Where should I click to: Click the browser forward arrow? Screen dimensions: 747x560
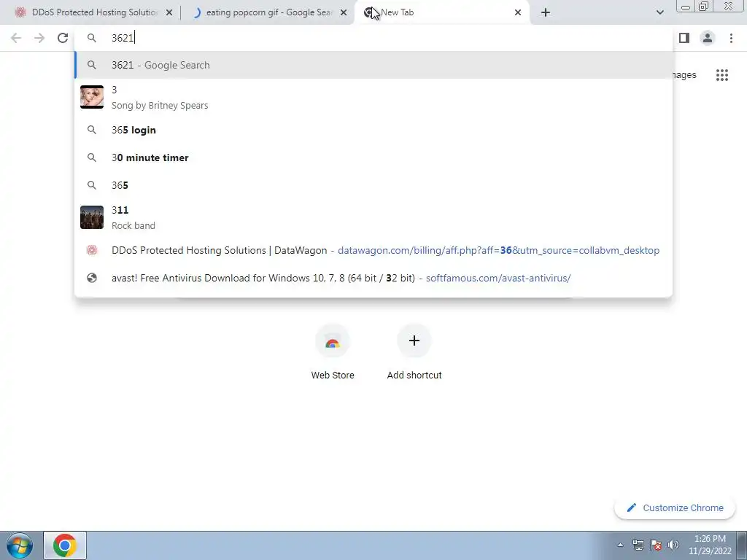point(39,38)
